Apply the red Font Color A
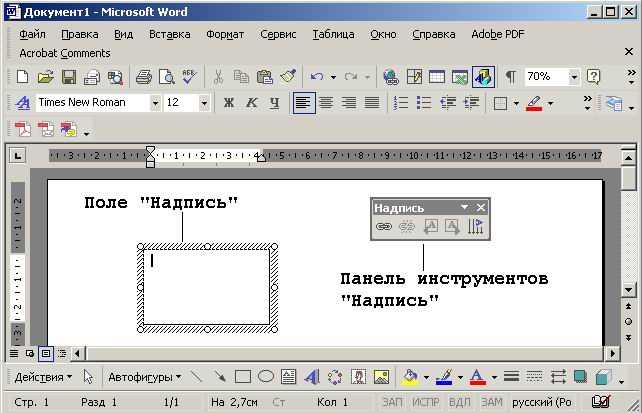This screenshot has width=642, height=413. point(478,377)
